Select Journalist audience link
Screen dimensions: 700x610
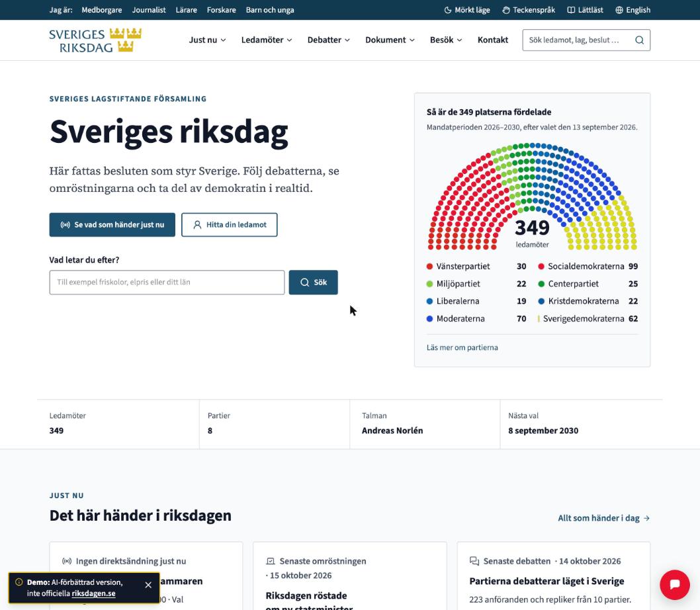pos(149,10)
